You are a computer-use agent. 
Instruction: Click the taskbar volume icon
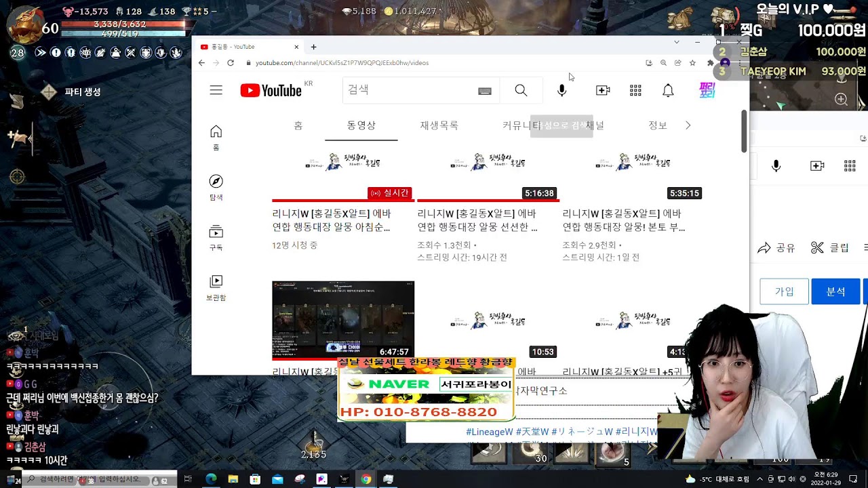pyautogui.click(x=792, y=479)
